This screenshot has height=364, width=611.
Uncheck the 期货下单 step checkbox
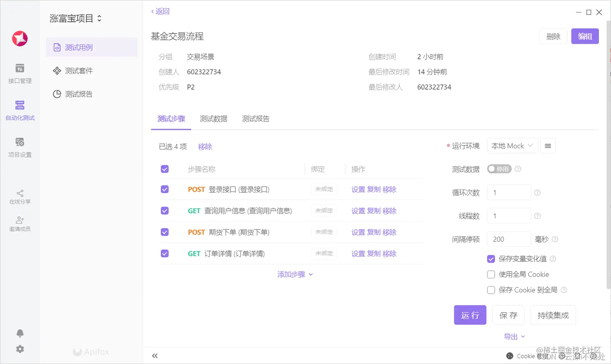[164, 232]
